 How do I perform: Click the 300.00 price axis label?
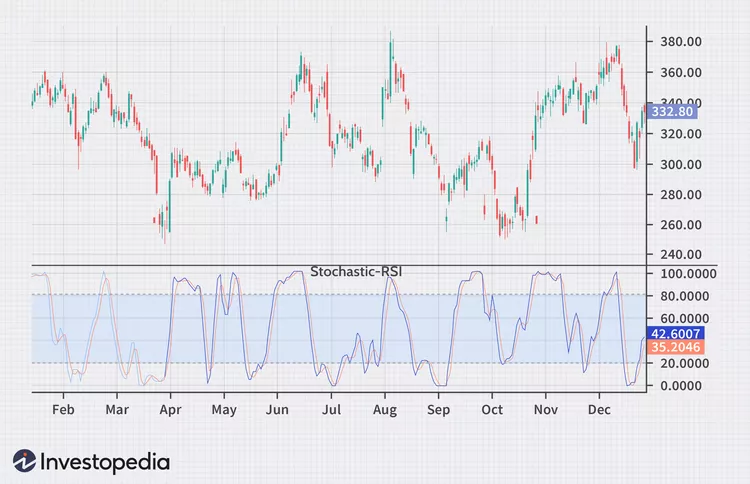(681, 165)
